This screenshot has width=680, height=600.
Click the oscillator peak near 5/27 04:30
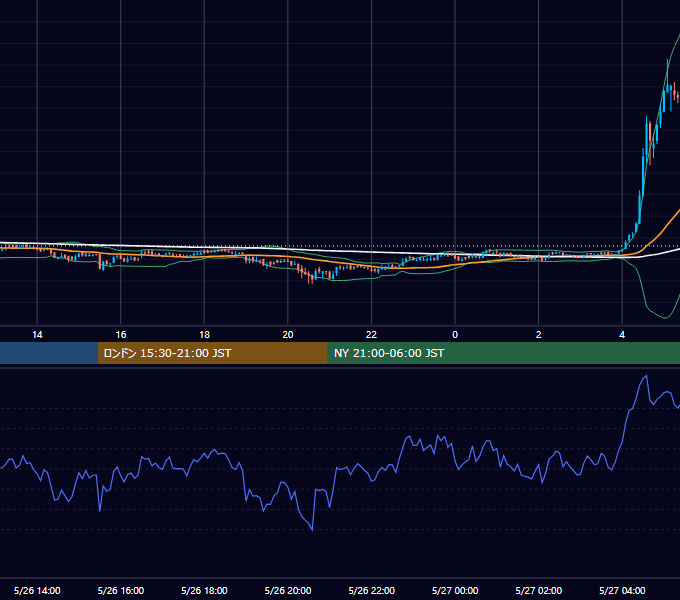point(646,376)
